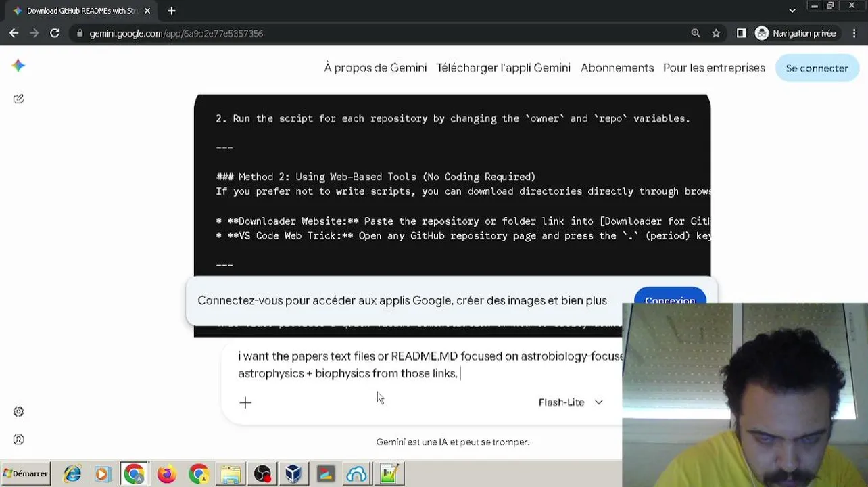The image size is (868, 487).
Task: Start a new chat with the pencil icon
Action: click(x=18, y=99)
